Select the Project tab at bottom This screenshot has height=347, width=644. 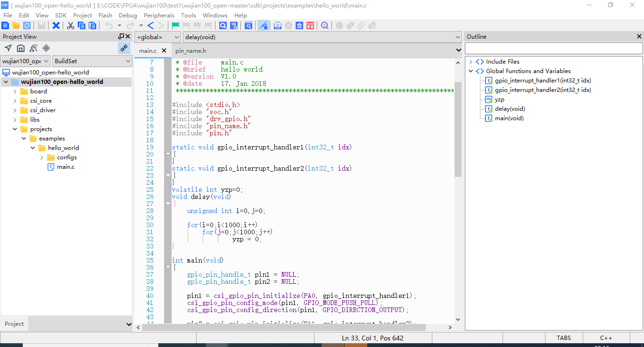14,324
